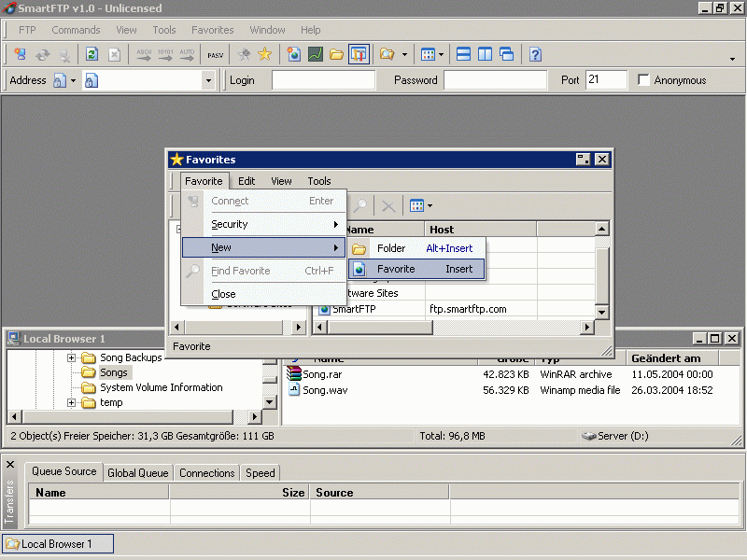This screenshot has width=747, height=560.
Task: Open toolbar options arrow at far right
Action: (732, 59)
